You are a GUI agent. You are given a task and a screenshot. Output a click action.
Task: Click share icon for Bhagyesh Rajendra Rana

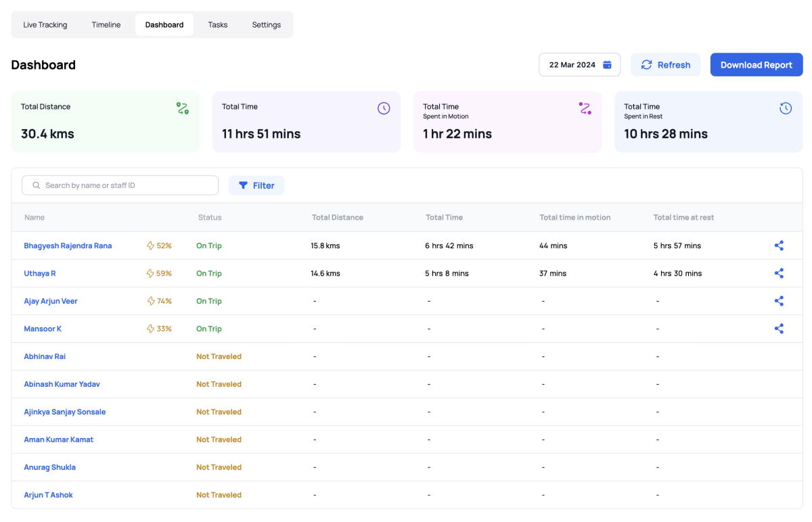click(x=779, y=246)
